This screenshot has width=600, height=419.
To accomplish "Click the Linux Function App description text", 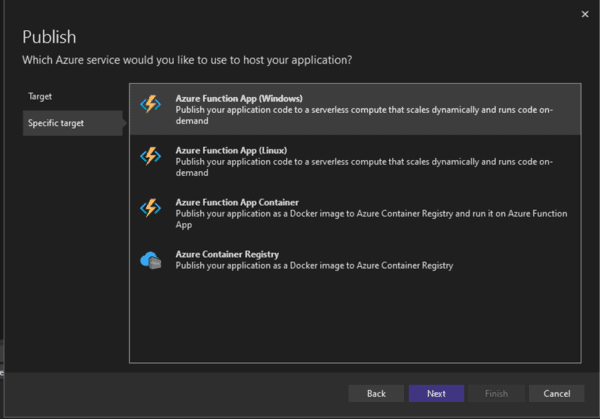I will 364,167.
